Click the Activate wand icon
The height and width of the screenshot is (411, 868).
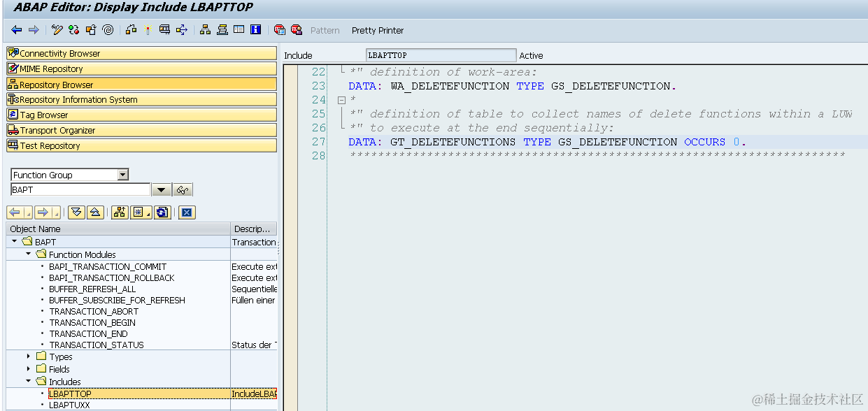point(148,30)
